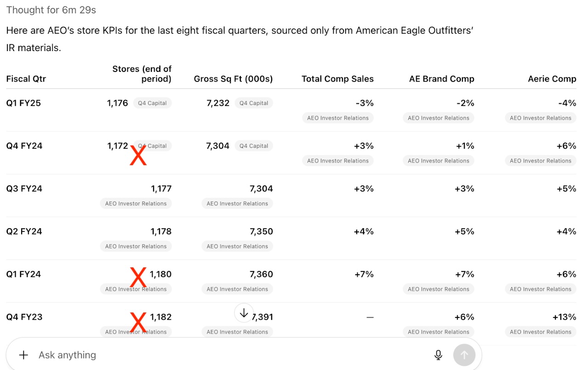Screen dimensions: 588x370
Task: Open AEO Investor Relations source for Q4 FY23 AE Brand comp
Action: (438, 332)
